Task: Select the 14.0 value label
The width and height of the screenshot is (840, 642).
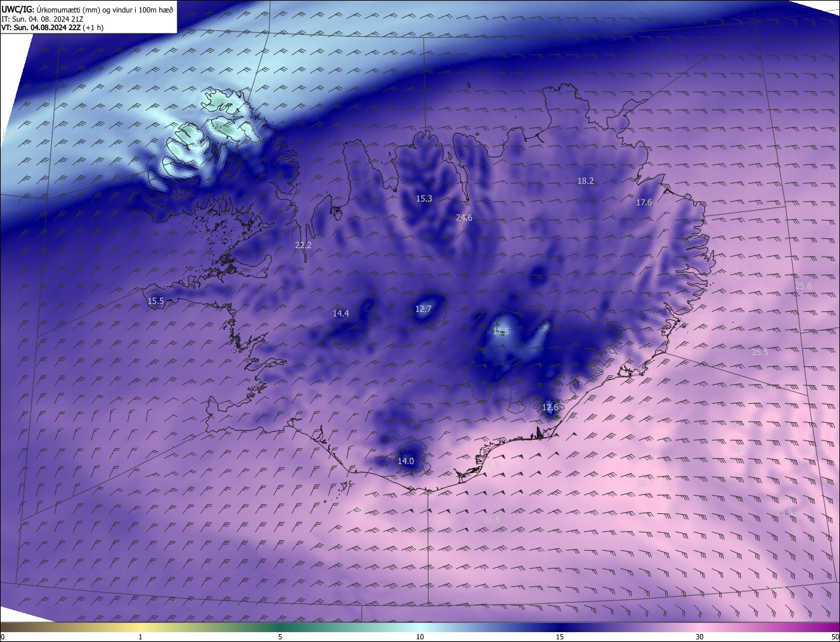Action: point(406,461)
